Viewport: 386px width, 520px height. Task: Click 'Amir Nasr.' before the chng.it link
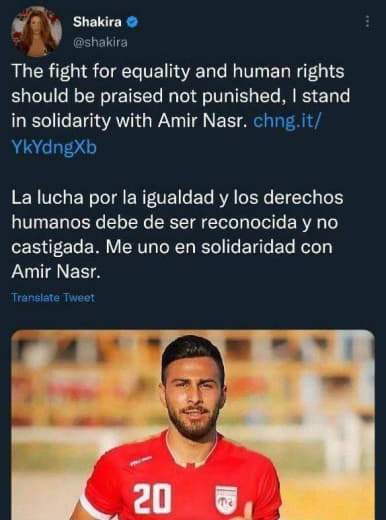pos(202,121)
